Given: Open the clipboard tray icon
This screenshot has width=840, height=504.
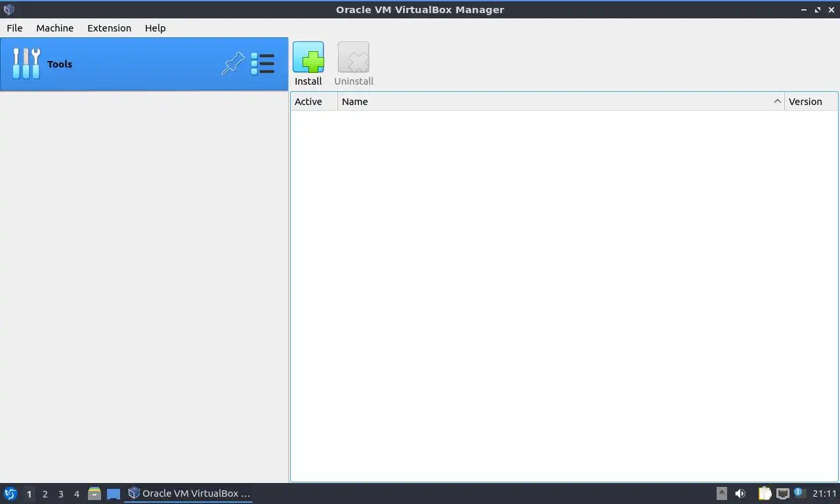Looking at the screenshot, I should click(765, 493).
